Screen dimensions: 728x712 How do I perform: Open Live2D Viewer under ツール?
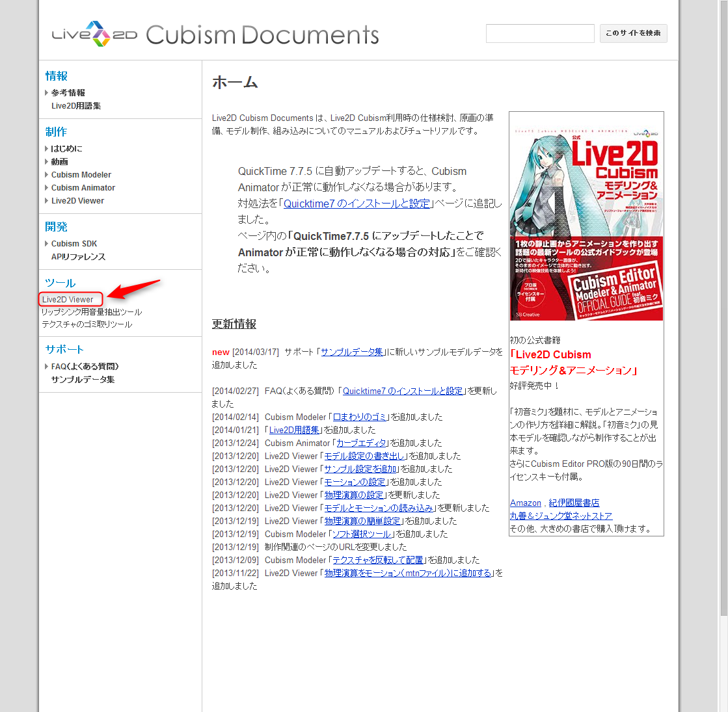(x=68, y=299)
